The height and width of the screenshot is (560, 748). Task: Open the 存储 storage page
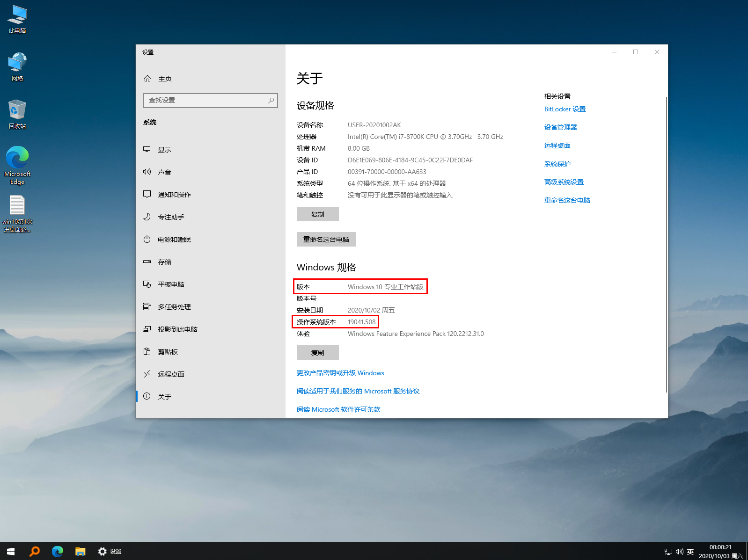click(211, 262)
